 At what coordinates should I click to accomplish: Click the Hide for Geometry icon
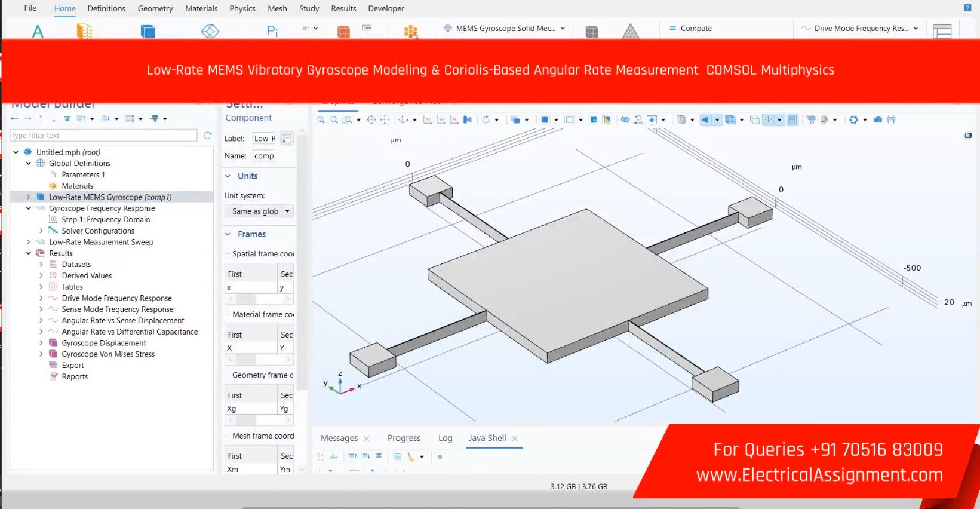point(625,119)
